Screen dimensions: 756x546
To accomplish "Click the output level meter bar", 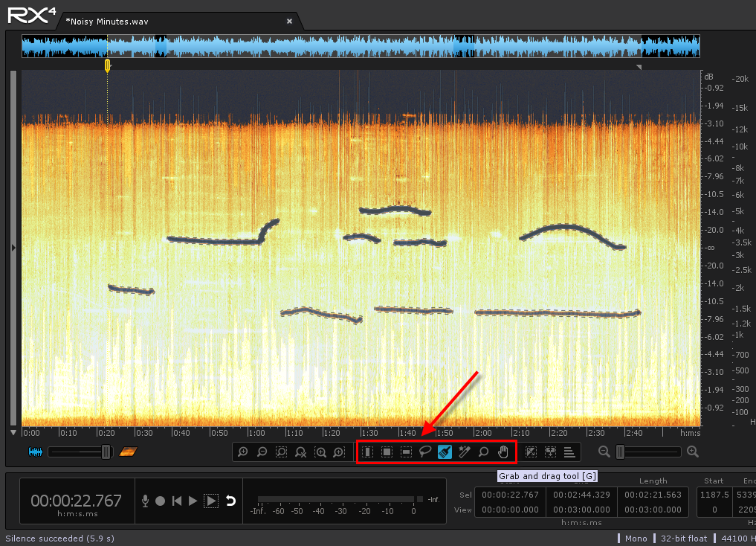I will (x=335, y=499).
